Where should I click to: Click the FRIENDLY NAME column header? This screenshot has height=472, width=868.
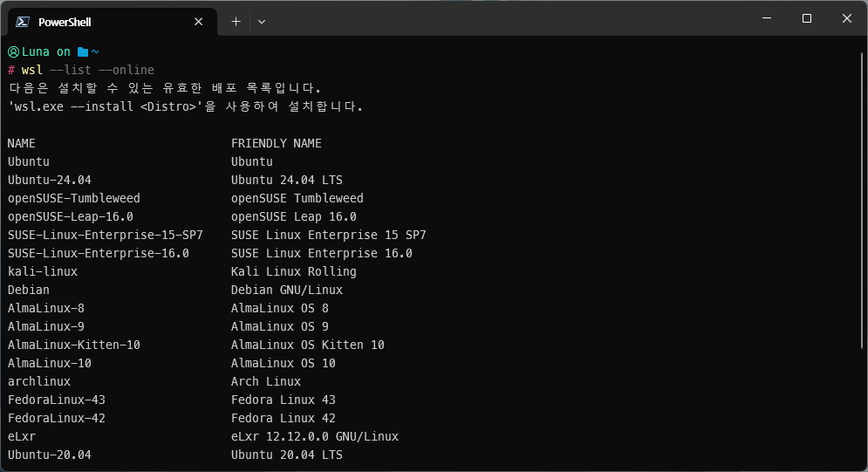(277, 143)
